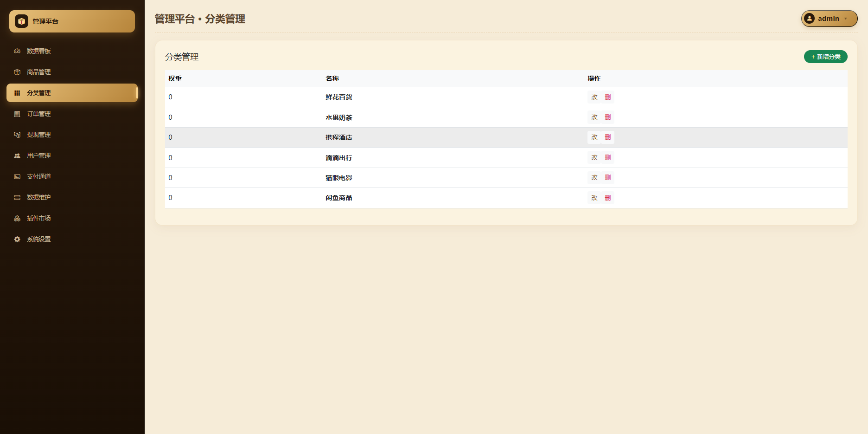
Task: Delete the 猫眼电影 category
Action: click(x=608, y=177)
